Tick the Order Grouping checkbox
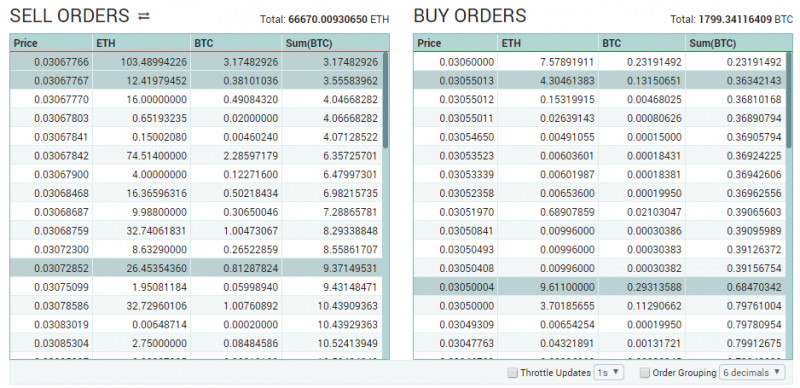Screen dimensions: 800x388 (x=645, y=373)
